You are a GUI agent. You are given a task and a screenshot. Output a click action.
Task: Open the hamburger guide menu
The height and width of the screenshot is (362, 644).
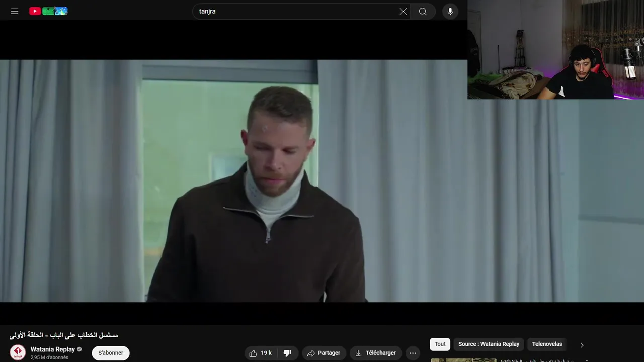15,11
